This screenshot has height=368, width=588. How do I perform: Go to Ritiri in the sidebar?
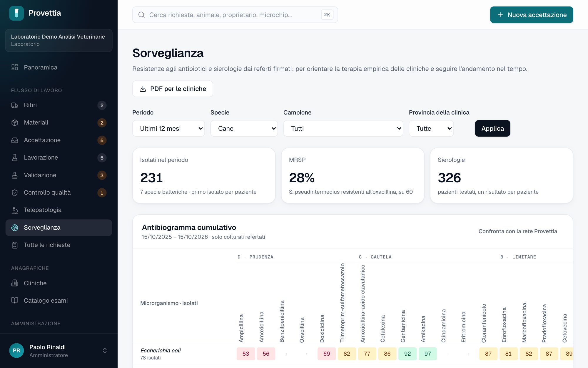coord(59,105)
